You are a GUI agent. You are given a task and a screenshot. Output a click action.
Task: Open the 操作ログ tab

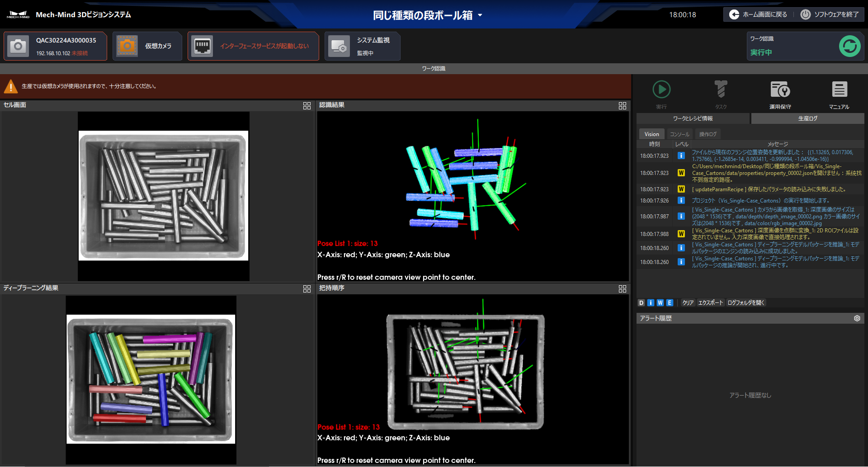click(x=708, y=134)
